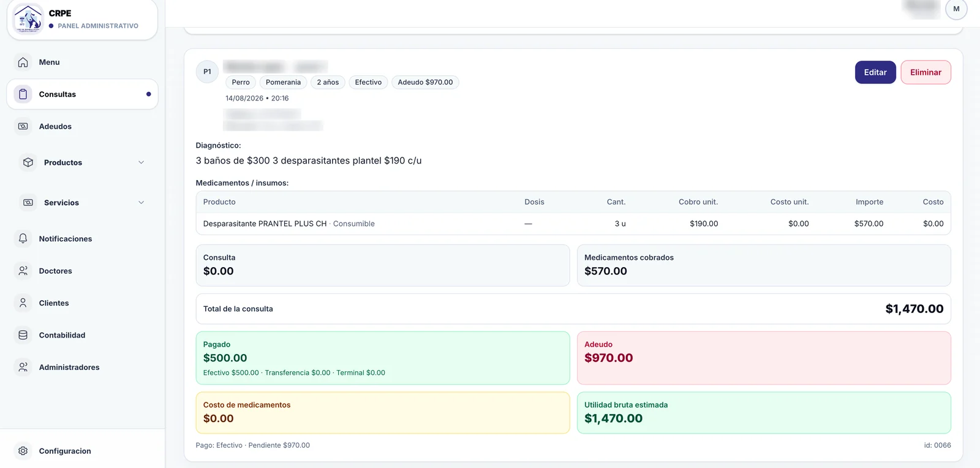
Task: Click the Medicamentos cobrados $570.00 card
Action: 764,265
